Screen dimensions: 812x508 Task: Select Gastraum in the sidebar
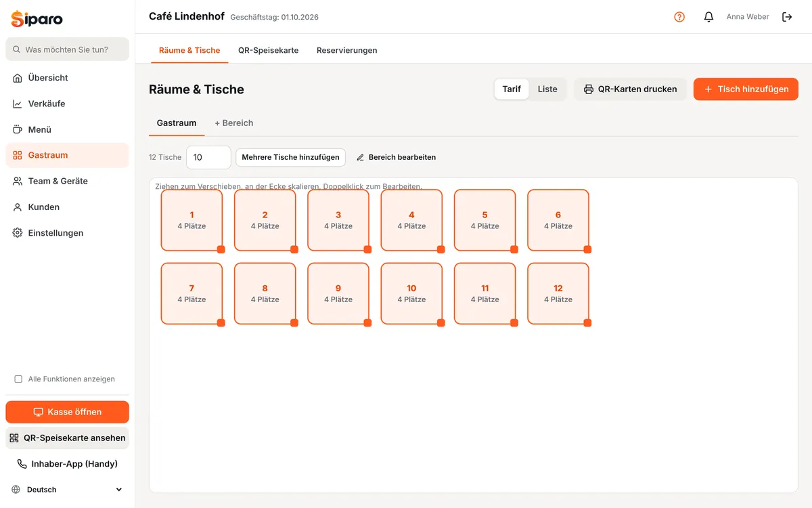pyautogui.click(x=67, y=155)
